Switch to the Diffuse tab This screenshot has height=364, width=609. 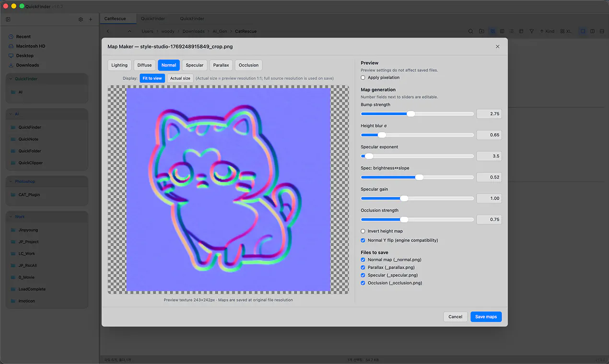click(x=144, y=65)
